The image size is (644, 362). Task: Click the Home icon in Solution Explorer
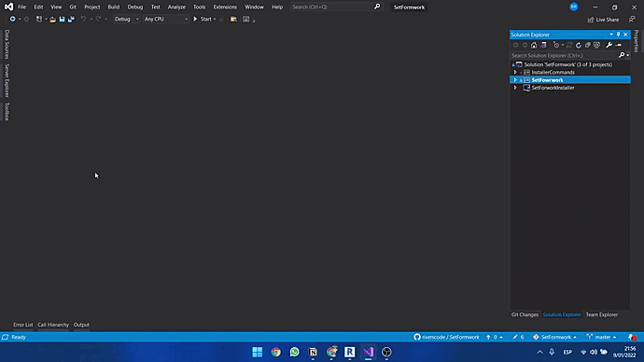point(534,45)
